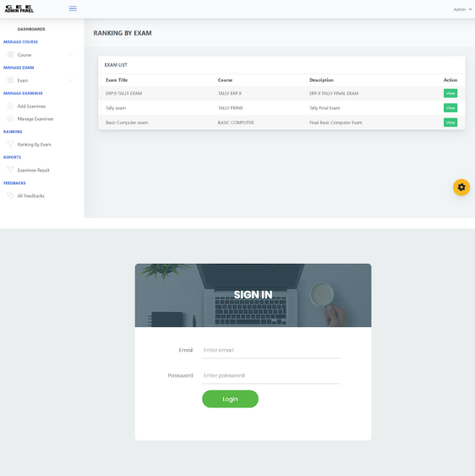This screenshot has height=476, width=475.
Task: Open Add Examinee in sidebar
Action: [x=31, y=107]
